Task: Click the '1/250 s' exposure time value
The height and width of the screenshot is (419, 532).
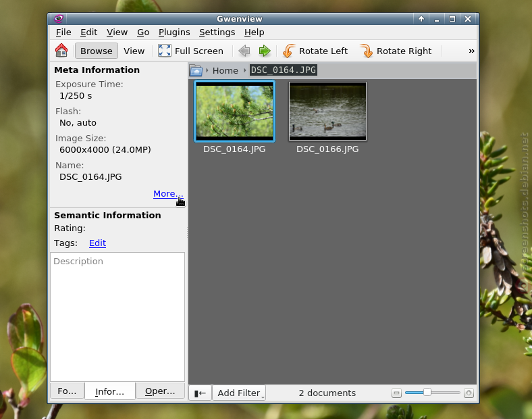Action: 76,96
